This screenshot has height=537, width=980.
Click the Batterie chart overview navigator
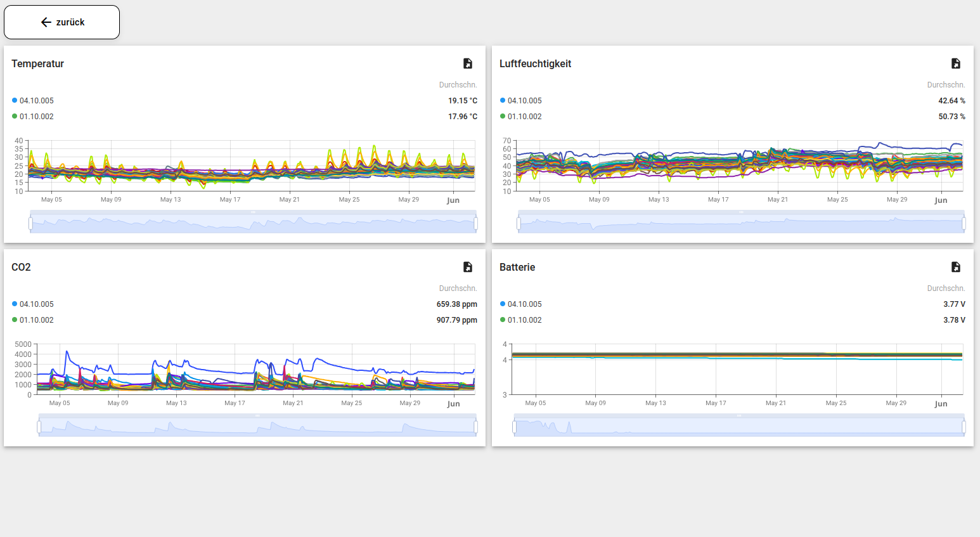tap(739, 425)
